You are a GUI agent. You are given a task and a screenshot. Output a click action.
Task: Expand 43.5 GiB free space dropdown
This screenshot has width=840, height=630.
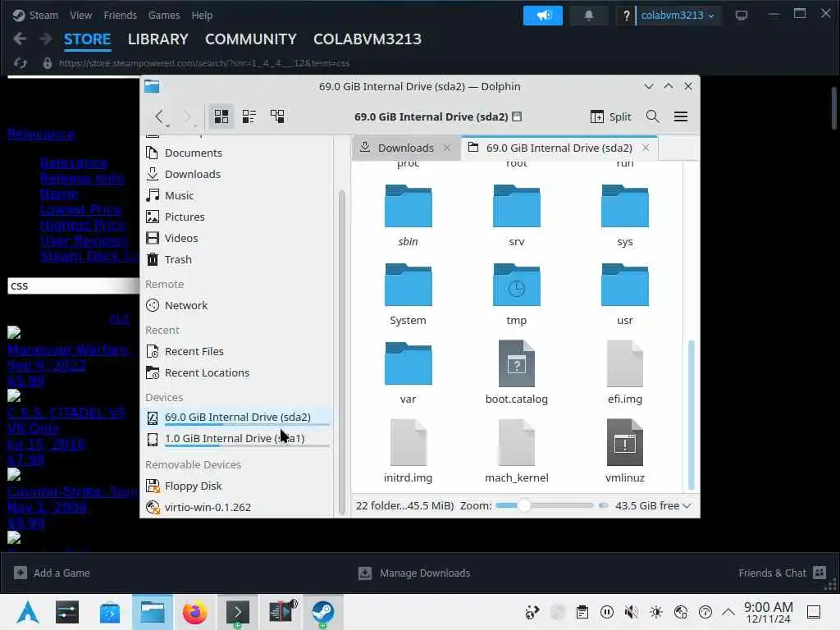(x=653, y=505)
